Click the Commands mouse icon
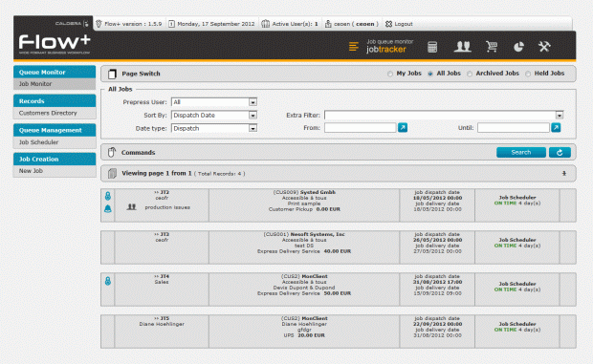Image resolution: width=593 pixels, height=364 pixels. point(112,152)
